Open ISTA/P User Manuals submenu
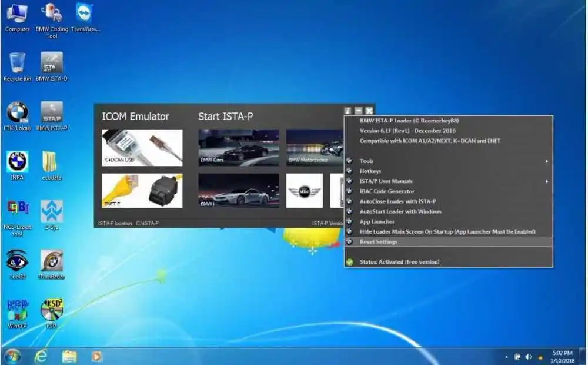The height and width of the screenshot is (365, 588). point(449,181)
